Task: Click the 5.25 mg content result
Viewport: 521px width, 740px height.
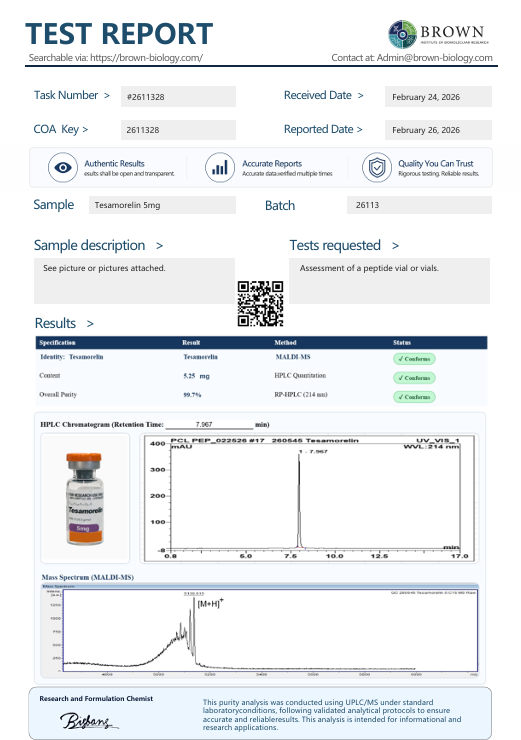Action: [196, 376]
